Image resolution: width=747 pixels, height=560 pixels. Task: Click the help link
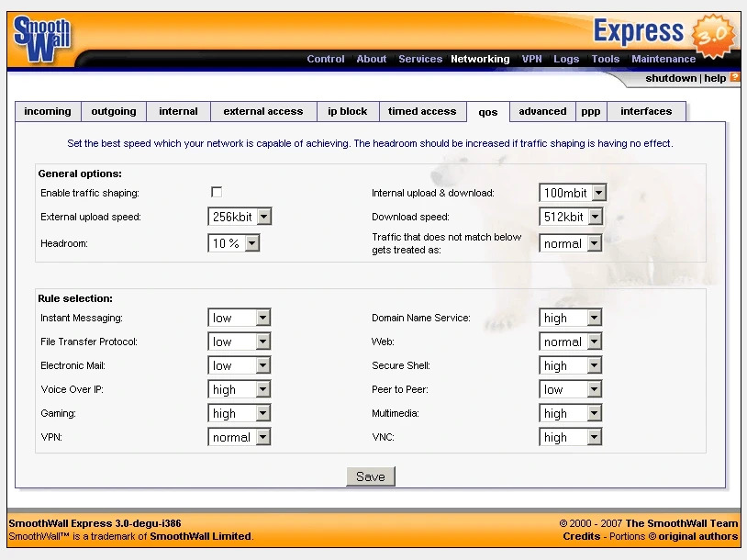(x=715, y=78)
